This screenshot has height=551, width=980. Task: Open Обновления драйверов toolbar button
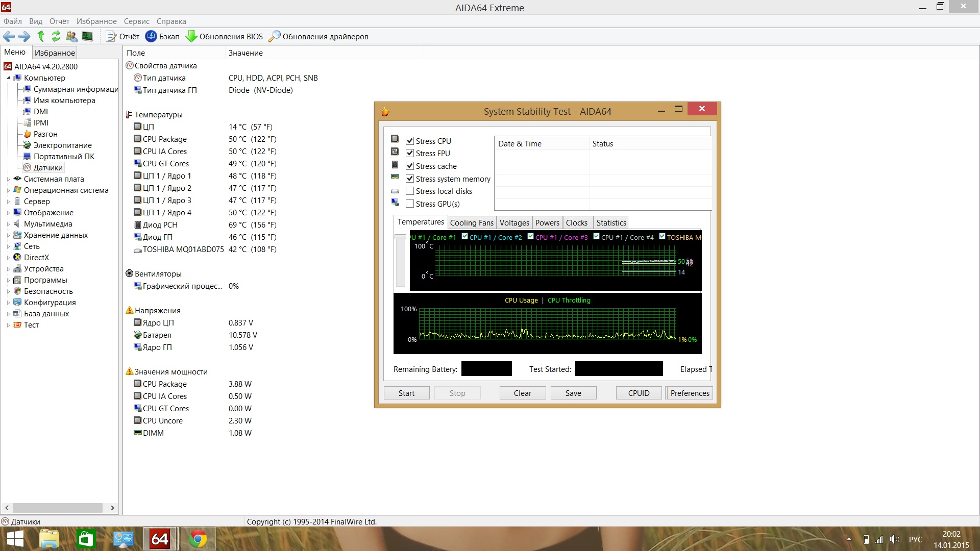[x=318, y=36]
